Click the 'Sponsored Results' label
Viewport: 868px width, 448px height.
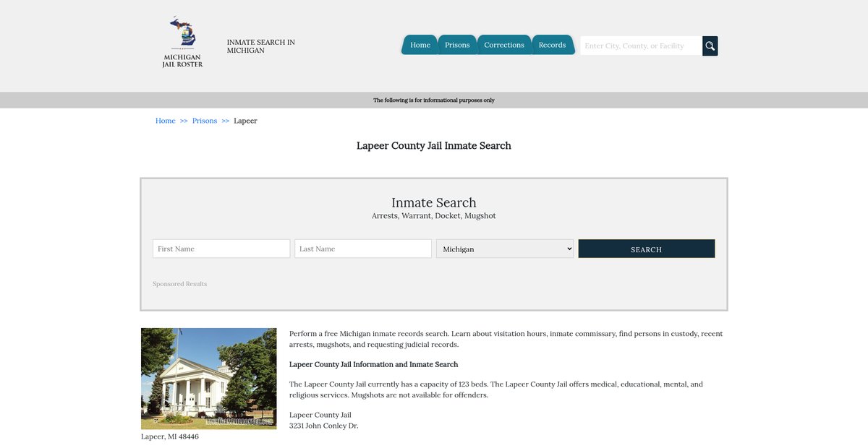(x=180, y=284)
